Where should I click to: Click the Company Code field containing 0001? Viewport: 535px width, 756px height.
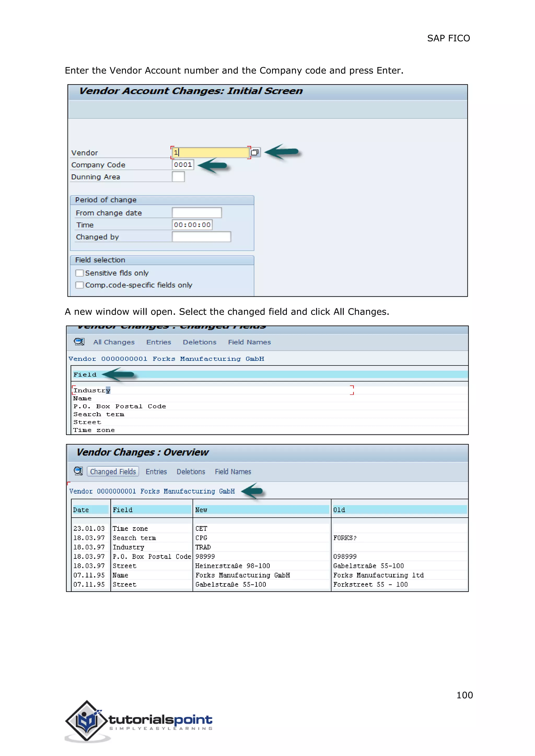[183, 165]
